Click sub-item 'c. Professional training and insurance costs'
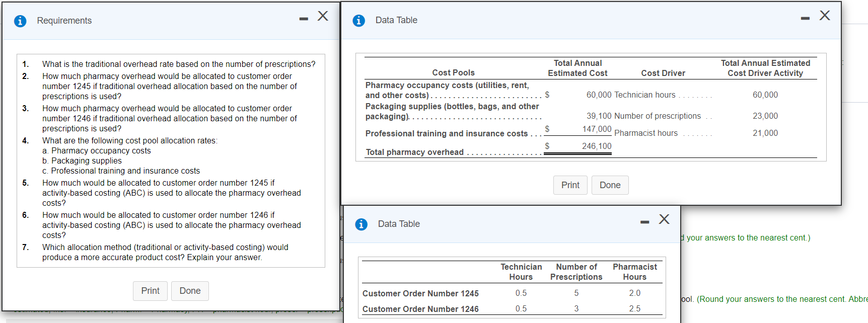This screenshot has width=868, height=323. [121, 171]
